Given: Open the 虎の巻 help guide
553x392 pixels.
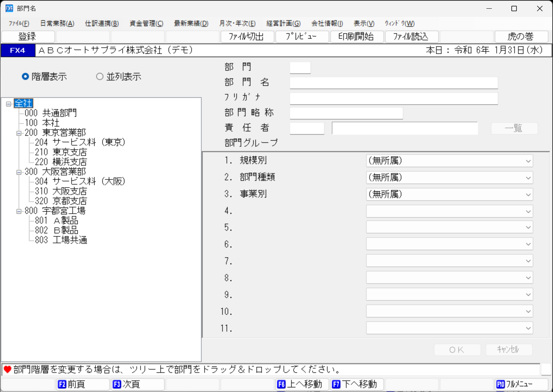Looking at the screenshot, I should click(x=521, y=37).
